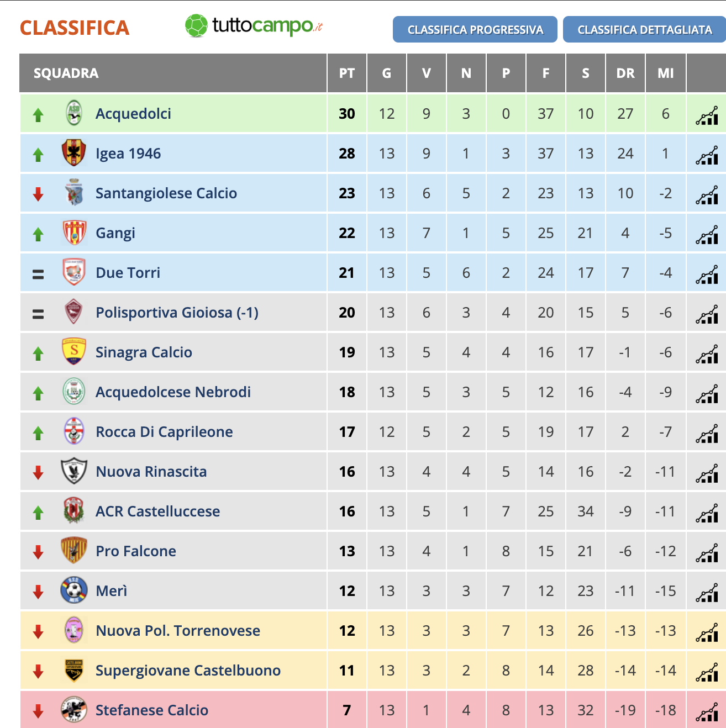The height and width of the screenshot is (728, 726).
Task: Open trend chart icon for Igea 1946
Action: tap(707, 155)
